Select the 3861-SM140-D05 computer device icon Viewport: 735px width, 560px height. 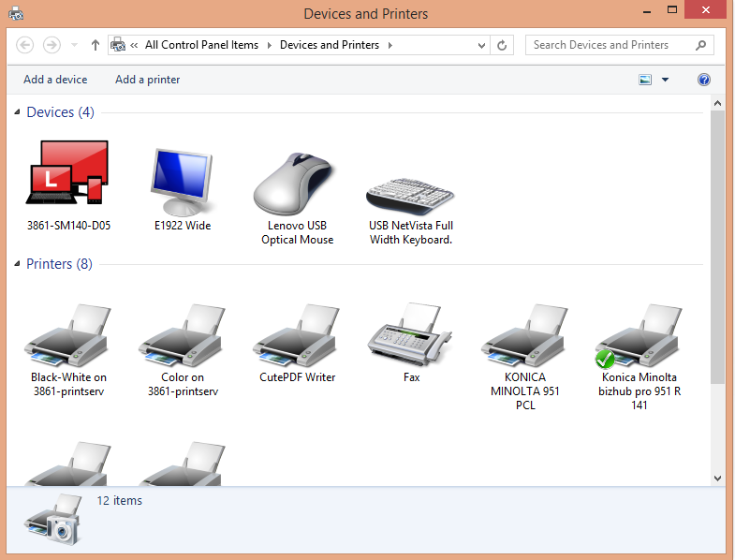[x=67, y=172]
